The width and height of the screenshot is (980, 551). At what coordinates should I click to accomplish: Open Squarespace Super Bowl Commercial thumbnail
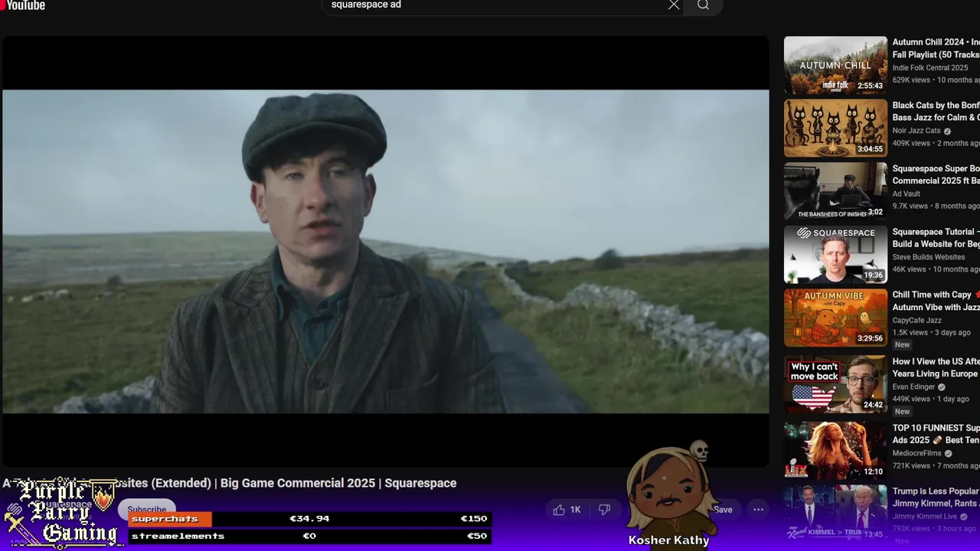click(x=835, y=191)
